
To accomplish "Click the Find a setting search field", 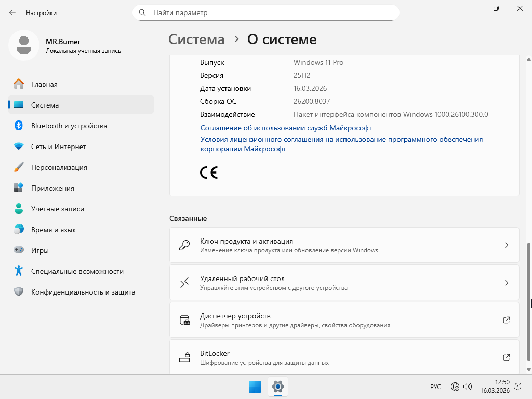I will point(270,12).
